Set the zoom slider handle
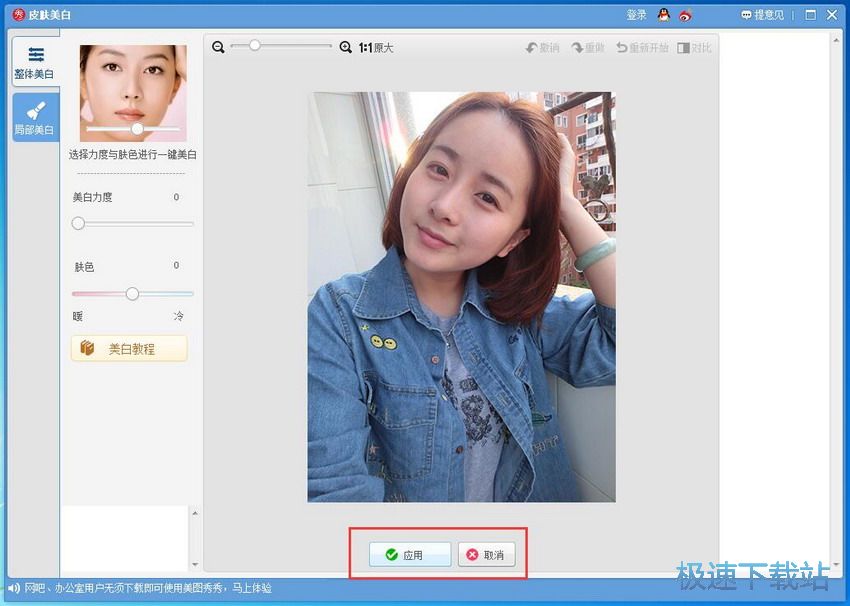 click(x=254, y=46)
